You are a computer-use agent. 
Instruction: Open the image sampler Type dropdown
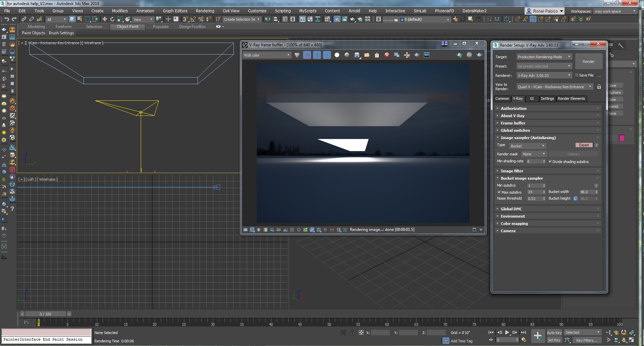(528, 146)
